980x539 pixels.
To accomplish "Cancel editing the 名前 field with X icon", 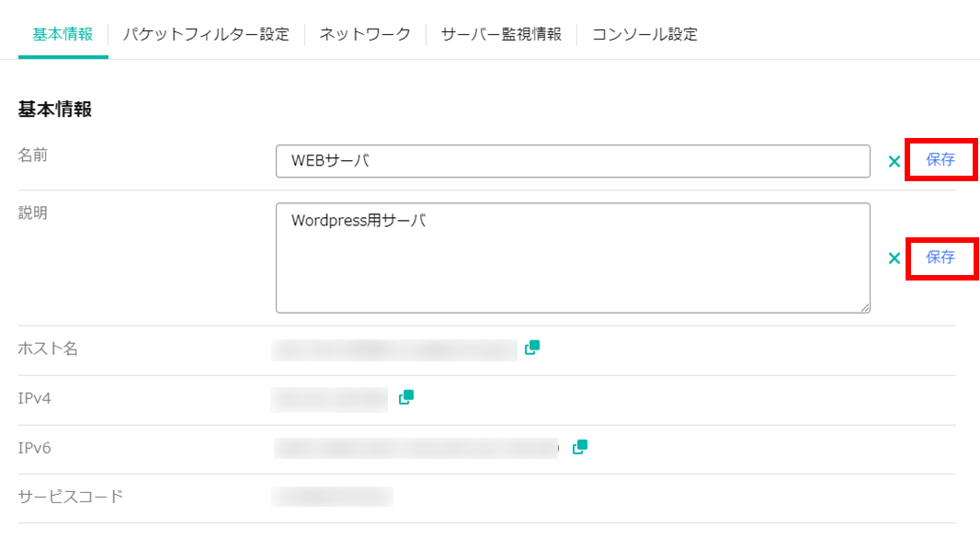I will (894, 162).
